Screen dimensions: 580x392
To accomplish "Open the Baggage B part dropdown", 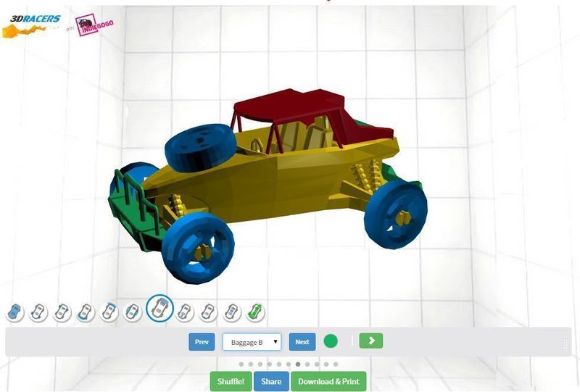I will pos(252,342).
